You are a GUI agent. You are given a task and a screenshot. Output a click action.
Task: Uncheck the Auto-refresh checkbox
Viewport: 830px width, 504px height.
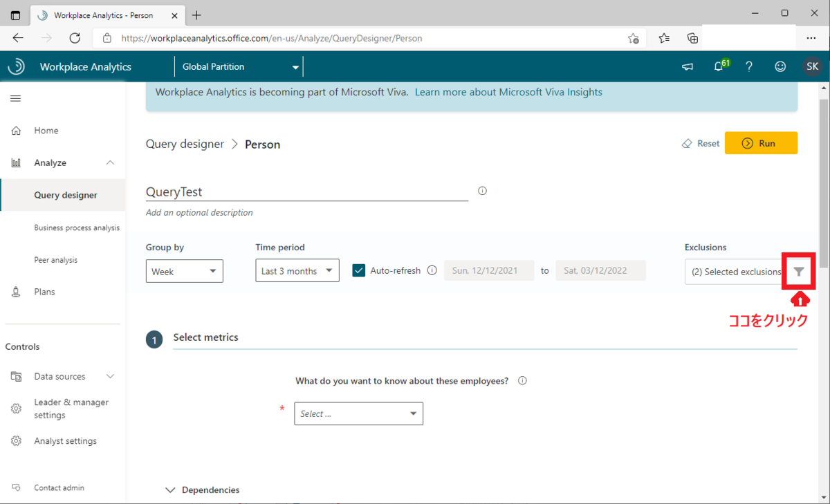click(358, 270)
